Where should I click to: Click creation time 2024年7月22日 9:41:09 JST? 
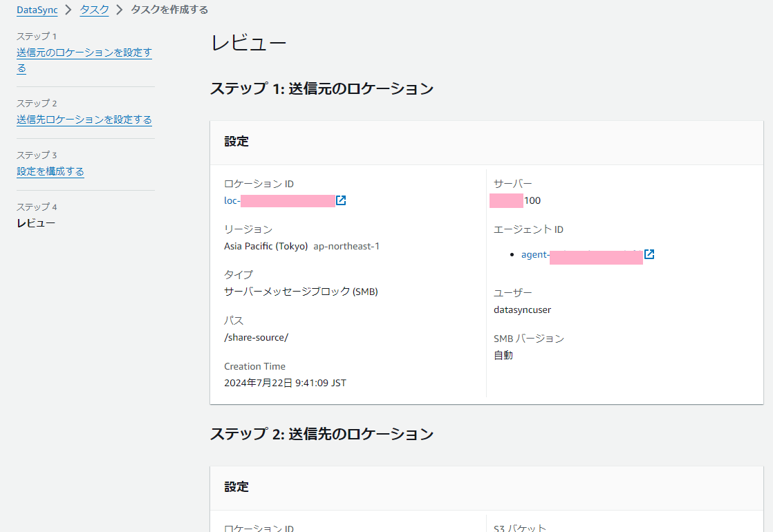(285, 383)
